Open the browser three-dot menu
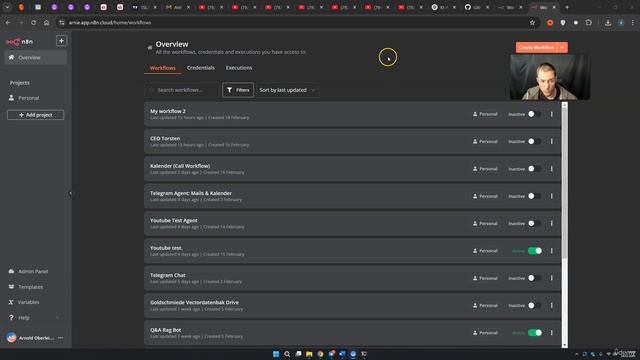The width and height of the screenshot is (640, 360). pyautogui.click(x=633, y=23)
